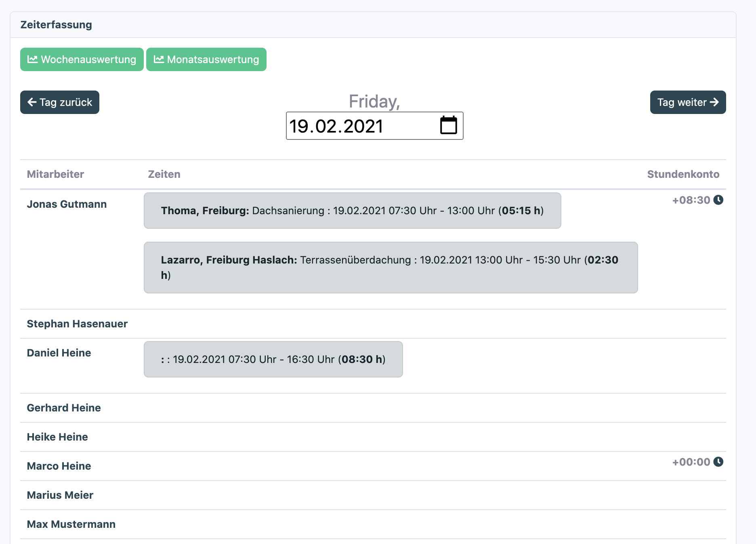Click left arrow icon in Tag zurück
This screenshot has width=756, height=544.
point(32,102)
